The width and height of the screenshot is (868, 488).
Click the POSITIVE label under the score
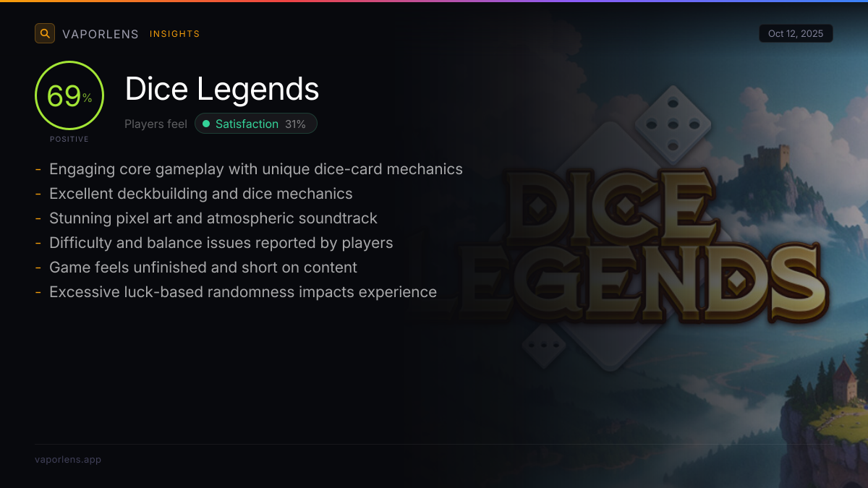click(x=69, y=139)
